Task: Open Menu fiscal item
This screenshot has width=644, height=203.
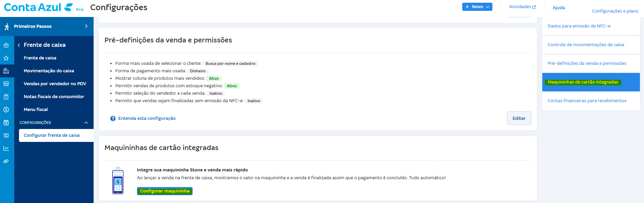Action: (x=36, y=110)
